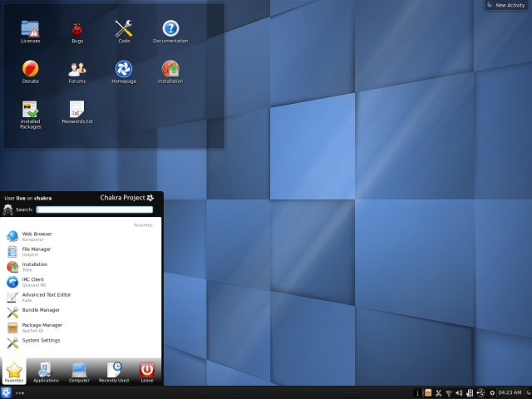The width and height of the screenshot is (532, 399).
Task: Click the New Activity button
Action: tap(505, 5)
